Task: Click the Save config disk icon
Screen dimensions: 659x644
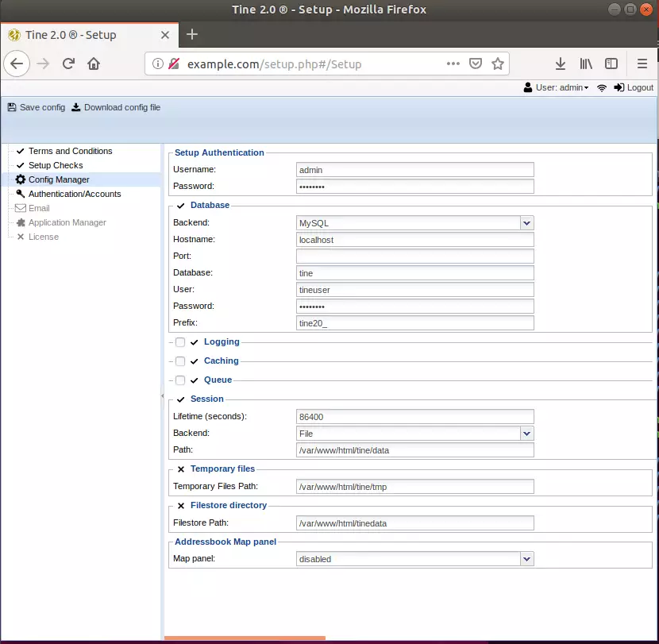Action: point(12,107)
